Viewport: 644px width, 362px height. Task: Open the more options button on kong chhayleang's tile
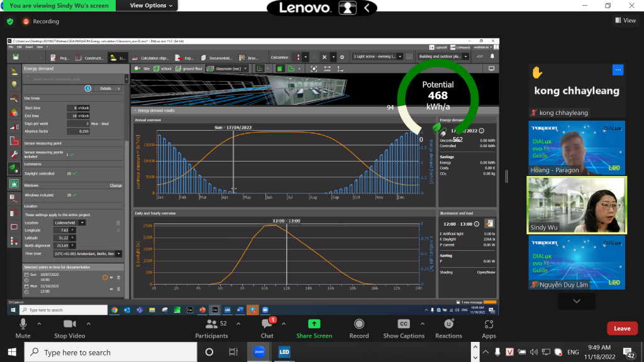[618, 70]
